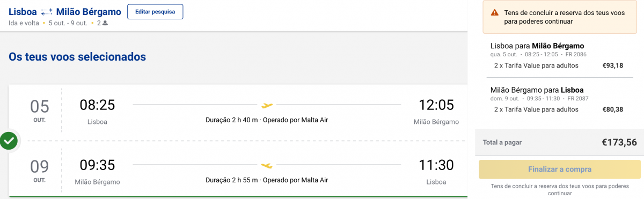
Task: Click the round-trip arrows icon in the header
Action: 47,11
